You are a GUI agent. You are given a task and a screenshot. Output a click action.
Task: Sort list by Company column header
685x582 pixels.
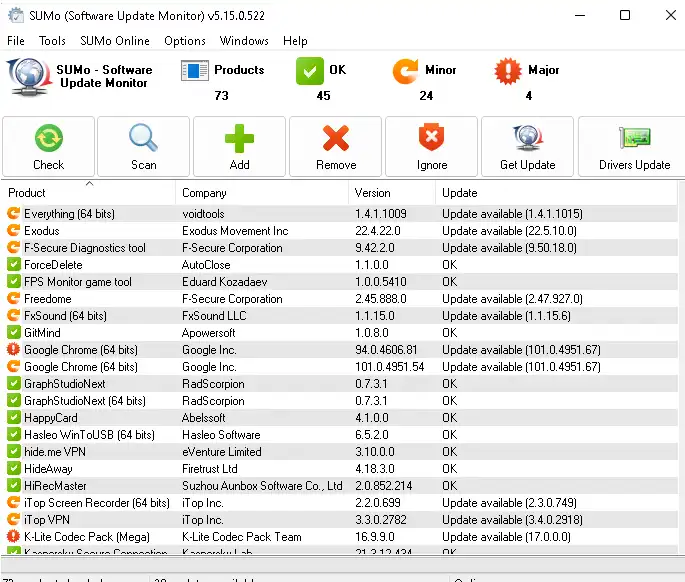(203, 193)
